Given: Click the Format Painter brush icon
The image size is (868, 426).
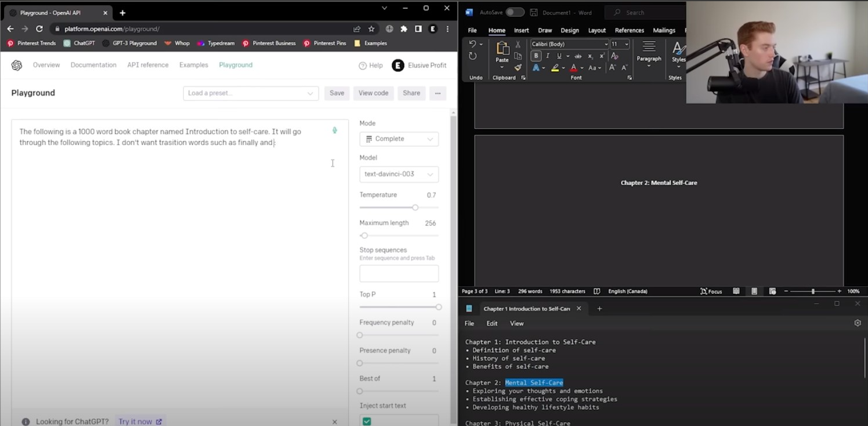Looking at the screenshot, I should tap(518, 68).
